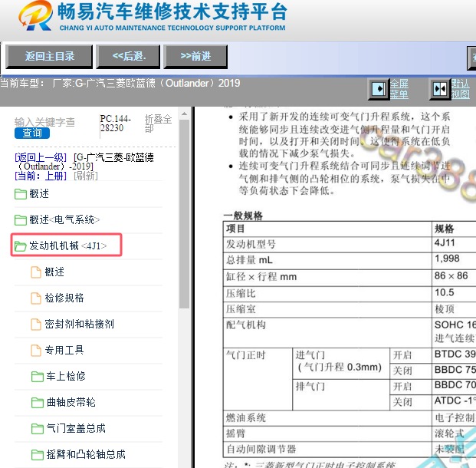Screen dimensions: 476x468
Task: Click the 86 × 86 value cell
Action: 454,278
